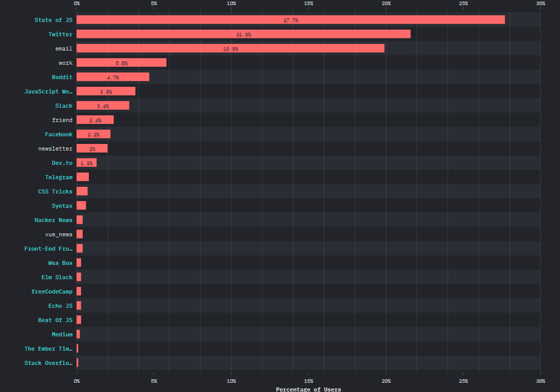Image resolution: width=560 pixels, height=392 pixels.
Task: Click the CSS Tricks bar
Action: pos(82,191)
